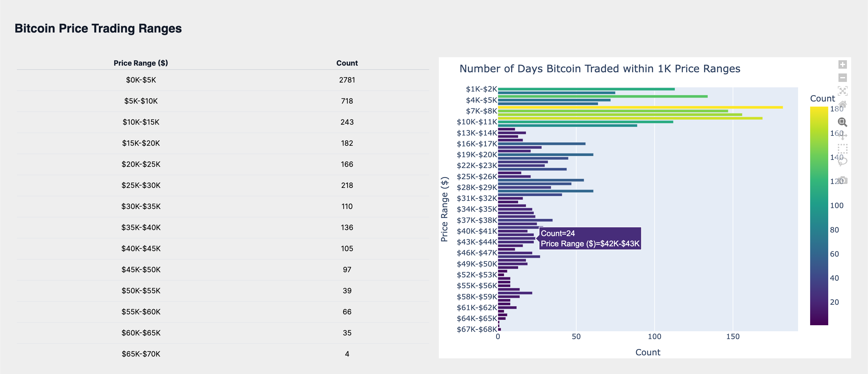Reset axes with the home icon

[842, 104]
